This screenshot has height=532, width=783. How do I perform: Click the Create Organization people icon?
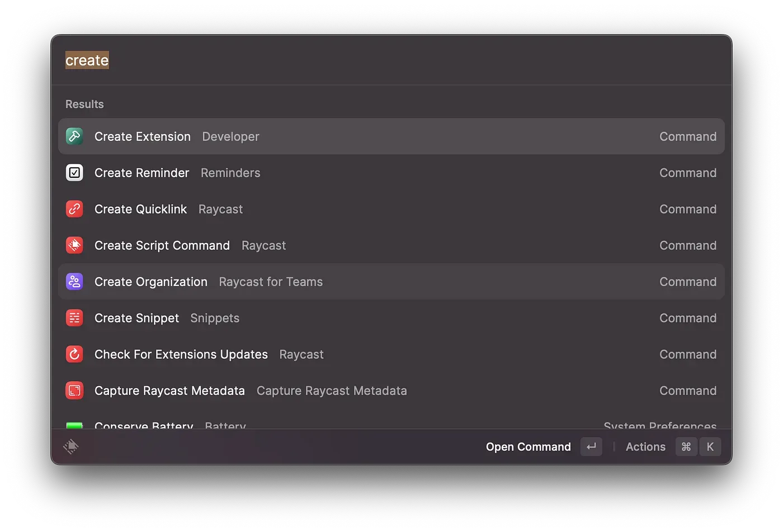pos(74,282)
